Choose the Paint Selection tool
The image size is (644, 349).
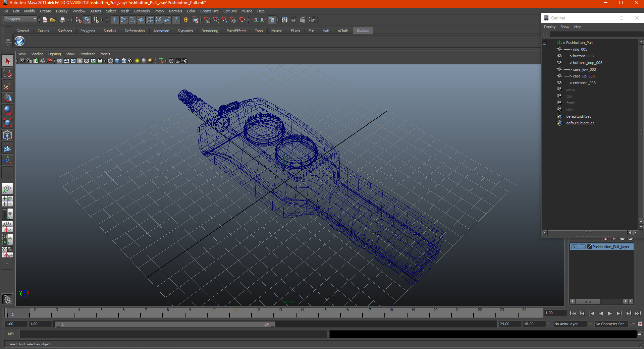[x=7, y=86]
